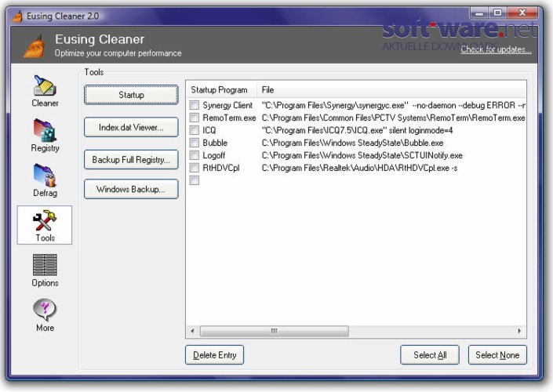
Task: Select the Logoff program name
Action: pos(213,155)
